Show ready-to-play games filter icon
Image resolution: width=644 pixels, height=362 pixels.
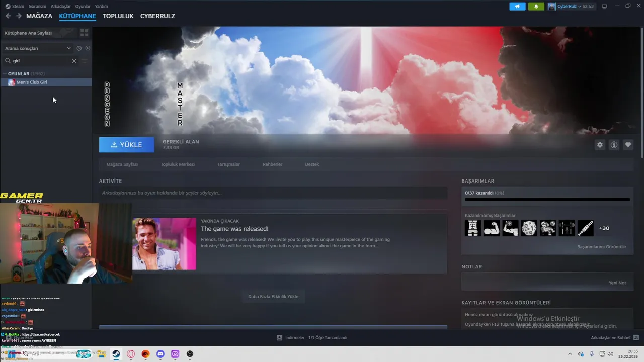coord(88,48)
